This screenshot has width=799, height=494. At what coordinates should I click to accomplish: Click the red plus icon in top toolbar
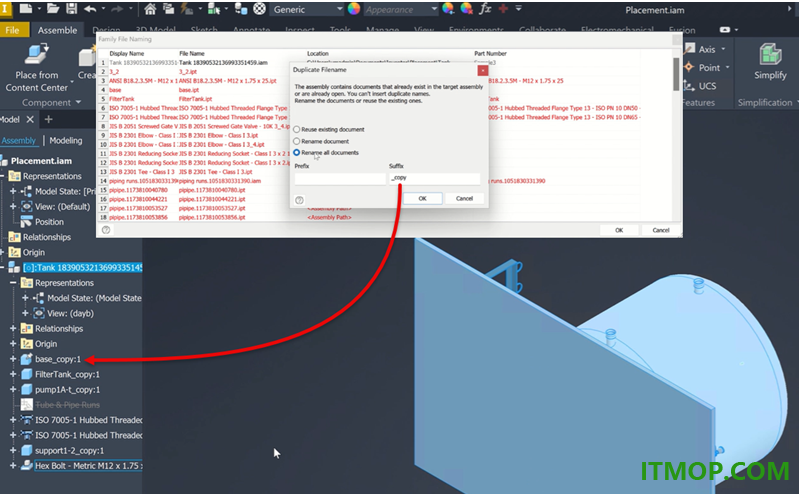[x=503, y=9]
